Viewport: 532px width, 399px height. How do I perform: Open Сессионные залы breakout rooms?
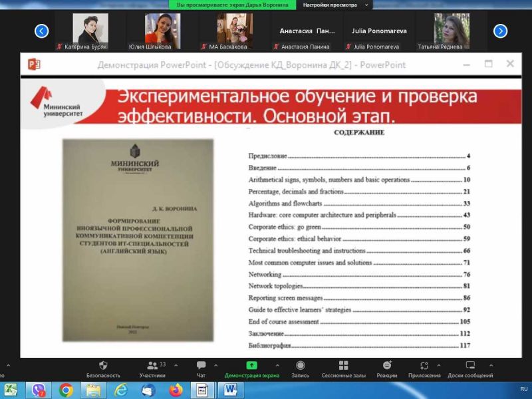[343, 366]
